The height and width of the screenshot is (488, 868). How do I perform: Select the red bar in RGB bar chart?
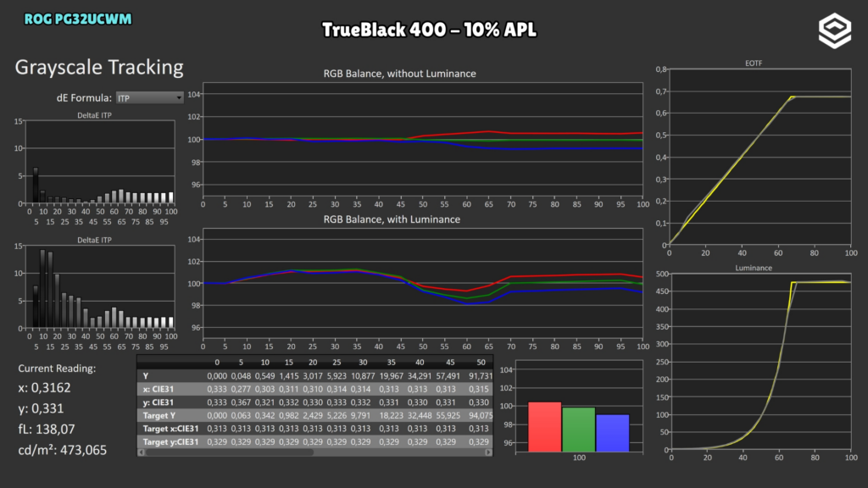tap(545, 427)
